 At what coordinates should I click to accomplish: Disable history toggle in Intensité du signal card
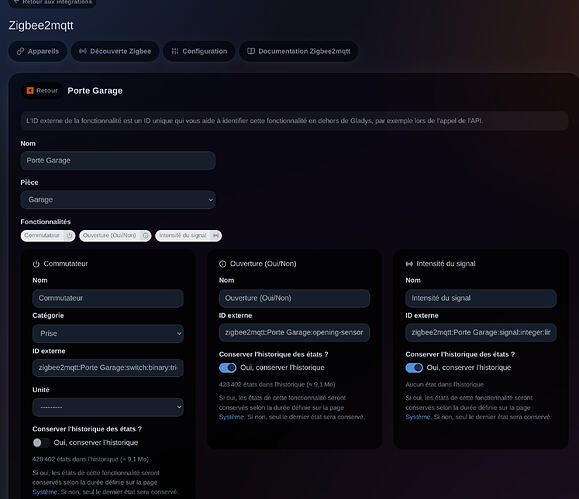[414, 368]
